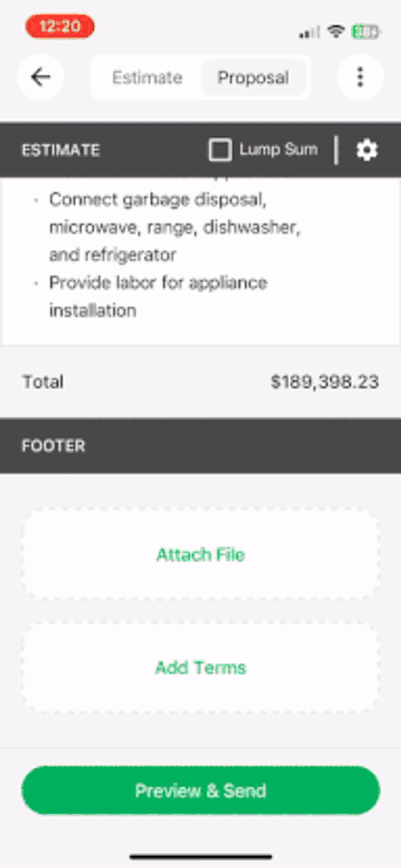Tap the cellular signal indicator

pos(308,32)
